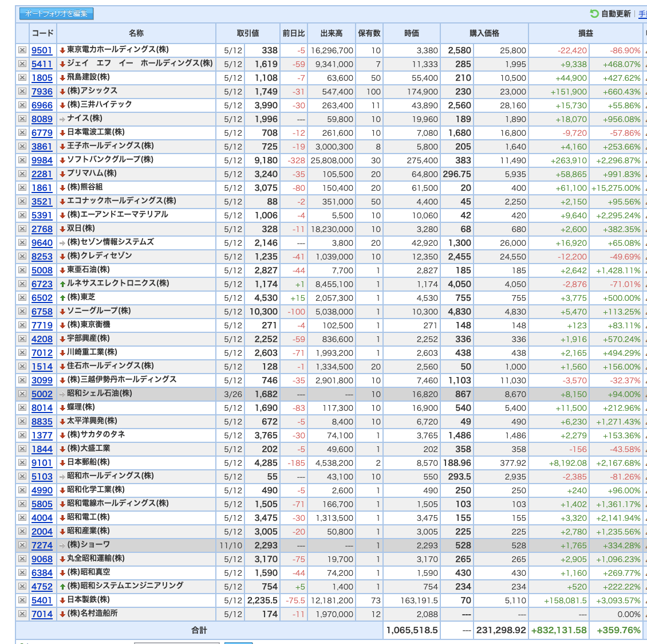Select name 東京電力ホールディングス(株)
647x644 pixels.
point(118,49)
